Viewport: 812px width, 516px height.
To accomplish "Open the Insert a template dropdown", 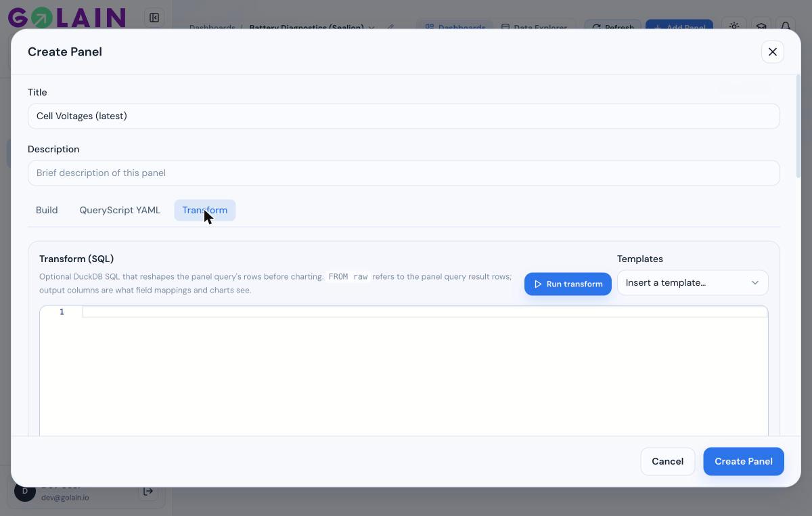I will 692,282.
